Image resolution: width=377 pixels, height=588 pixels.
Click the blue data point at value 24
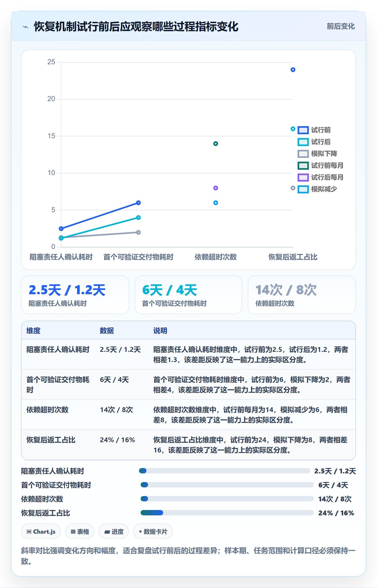(x=293, y=70)
